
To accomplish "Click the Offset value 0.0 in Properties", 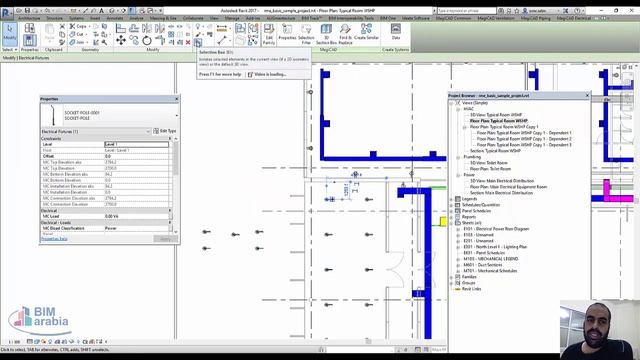I will coord(136,156).
